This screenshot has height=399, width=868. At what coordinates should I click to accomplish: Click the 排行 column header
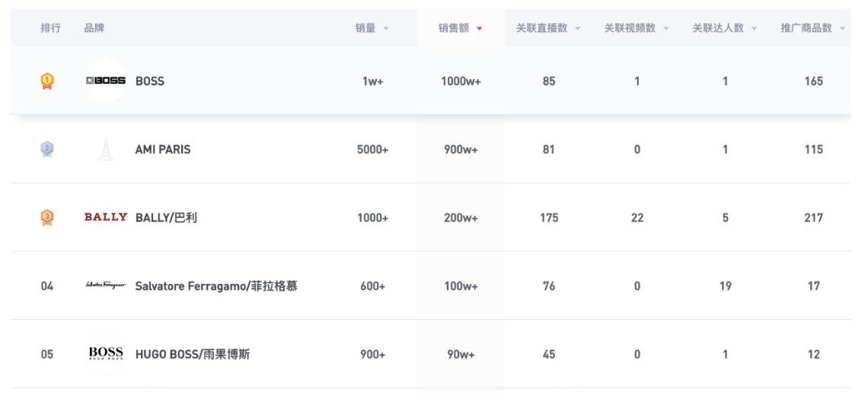(x=51, y=28)
